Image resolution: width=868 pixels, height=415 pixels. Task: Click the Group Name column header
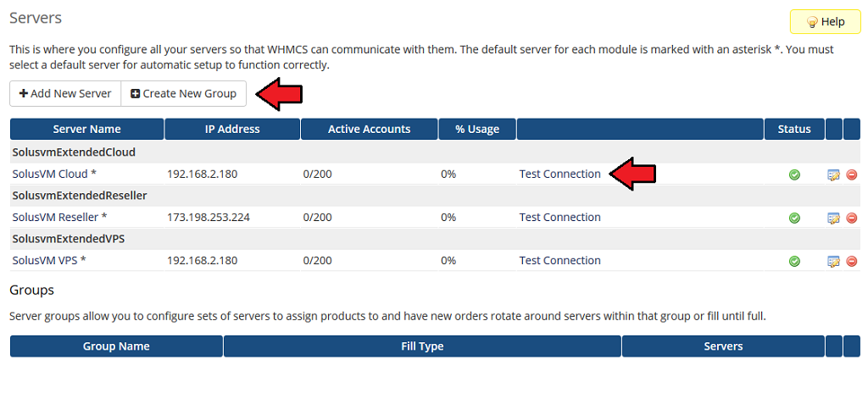click(116, 346)
